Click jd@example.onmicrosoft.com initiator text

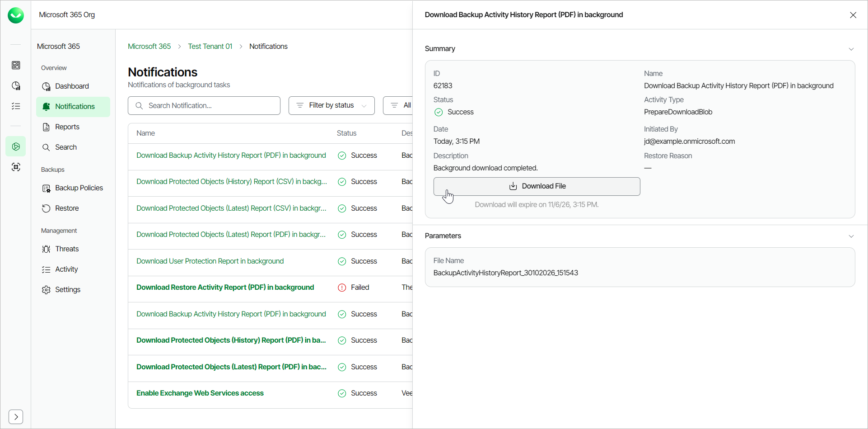coord(689,141)
